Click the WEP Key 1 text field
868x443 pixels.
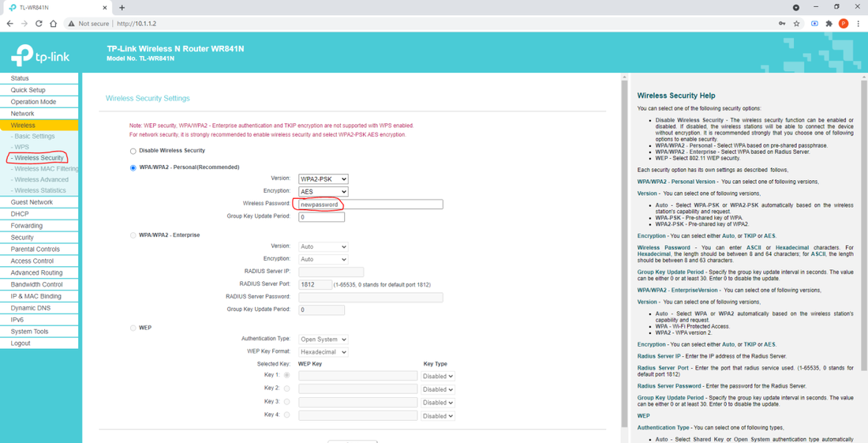pos(358,376)
